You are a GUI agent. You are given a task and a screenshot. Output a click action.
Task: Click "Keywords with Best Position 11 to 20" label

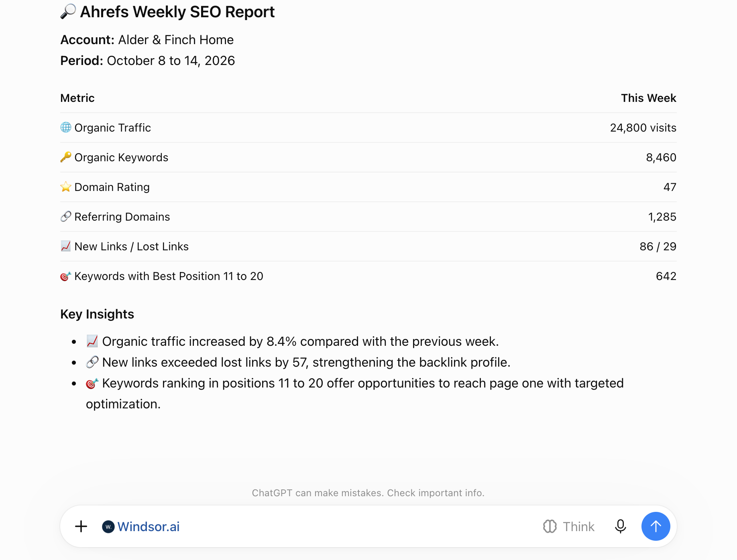pyautogui.click(x=169, y=276)
